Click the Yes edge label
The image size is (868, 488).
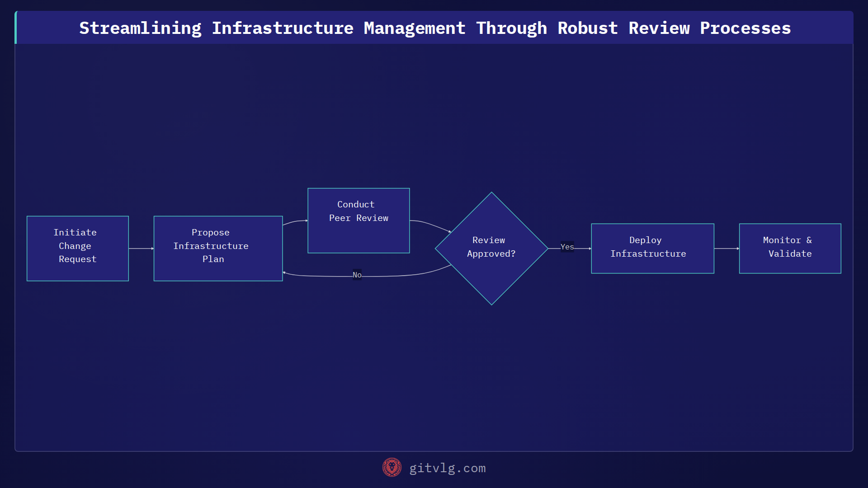coord(567,247)
